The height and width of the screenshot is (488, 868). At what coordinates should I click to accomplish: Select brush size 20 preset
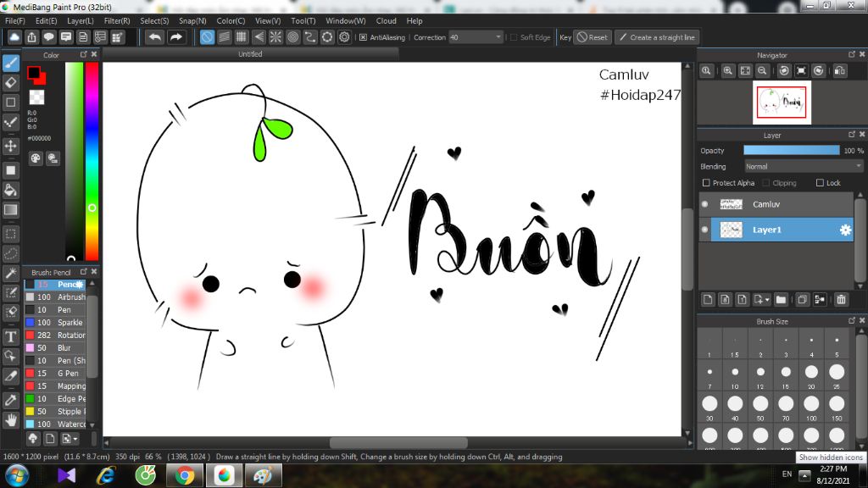click(811, 373)
